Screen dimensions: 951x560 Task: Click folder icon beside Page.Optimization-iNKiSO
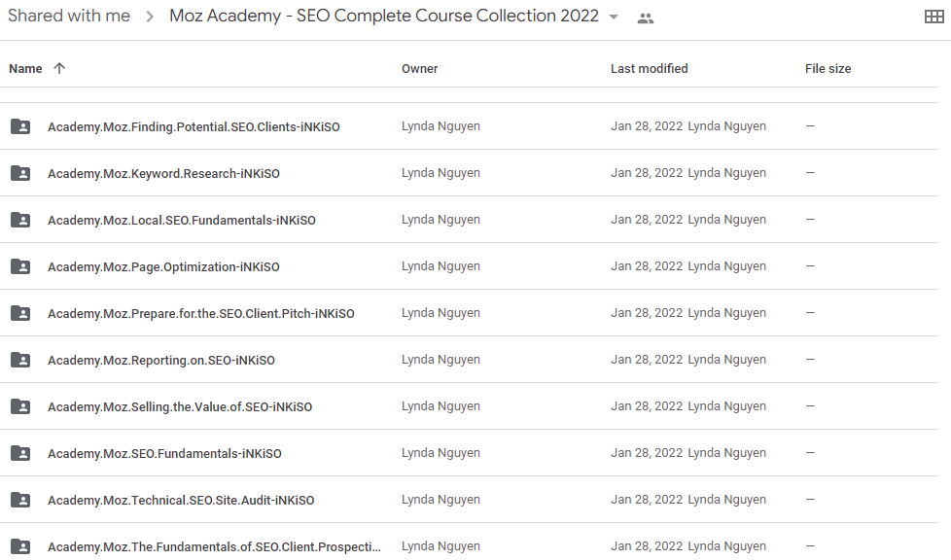[x=20, y=266]
